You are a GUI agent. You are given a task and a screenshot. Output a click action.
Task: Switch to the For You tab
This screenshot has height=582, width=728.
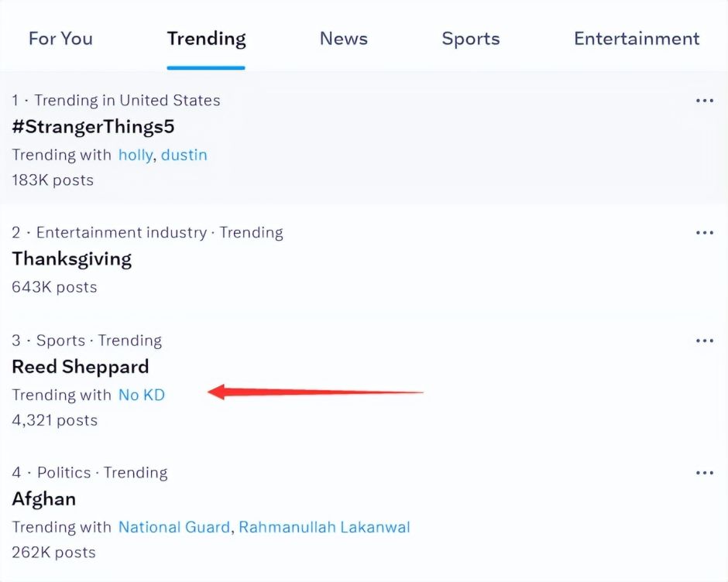(60, 39)
